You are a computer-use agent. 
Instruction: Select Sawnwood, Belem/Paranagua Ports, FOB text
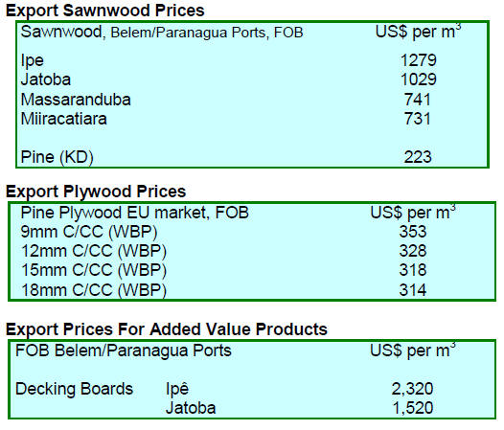coord(162,33)
